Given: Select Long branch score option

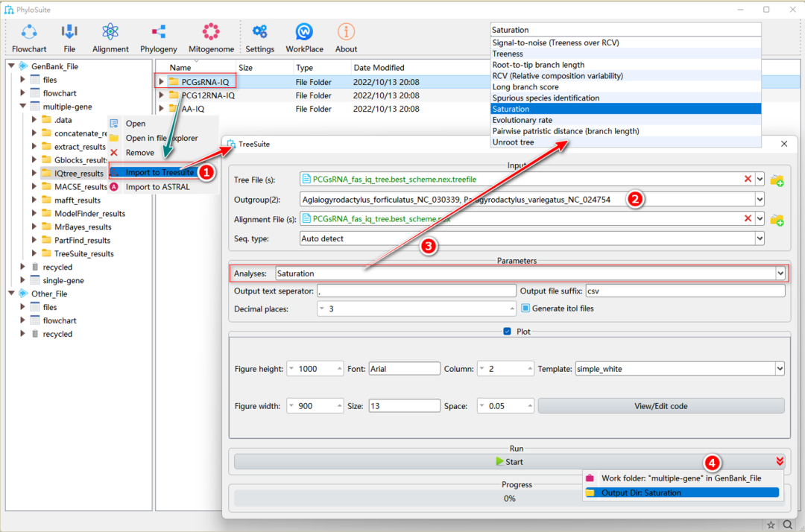Looking at the screenshot, I should (x=625, y=86).
